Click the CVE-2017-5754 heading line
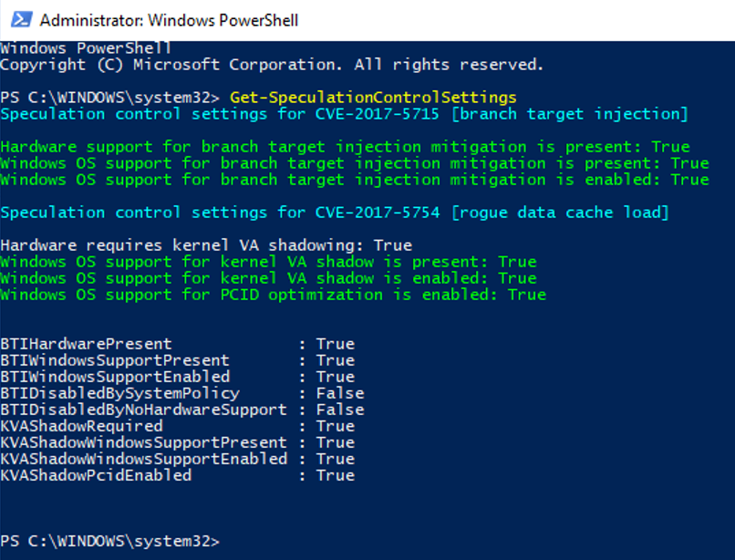Image resolution: width=735 pixels, height=560 pixels. click(335, 213)
